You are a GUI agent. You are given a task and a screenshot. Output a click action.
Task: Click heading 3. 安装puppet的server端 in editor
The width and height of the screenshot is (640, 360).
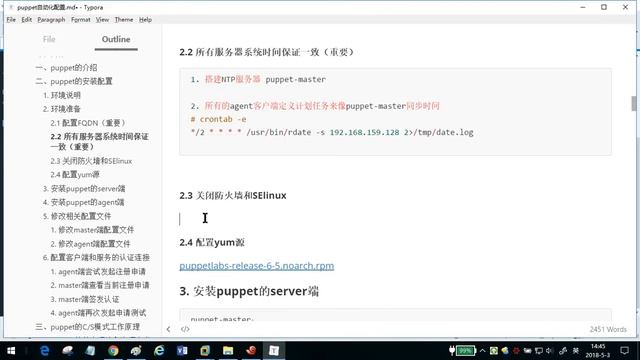pos(249,291)
